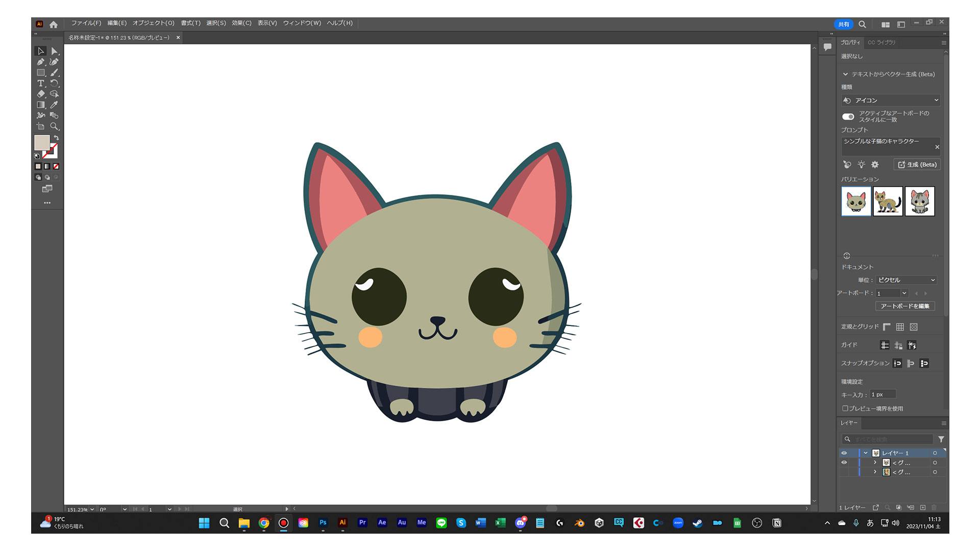This screenshot has height=551, width=980.
Task: Open the generation settings gear icon
Action: (875, 164)
